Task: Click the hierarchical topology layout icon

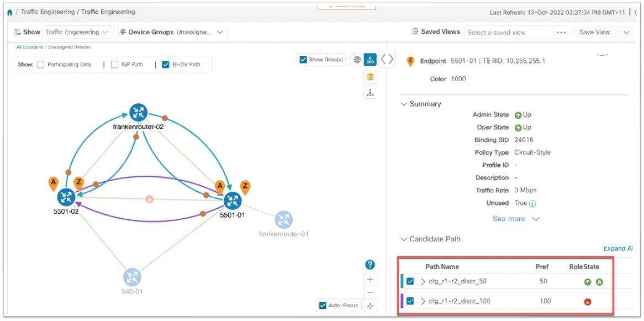Action: click(369, 93)
